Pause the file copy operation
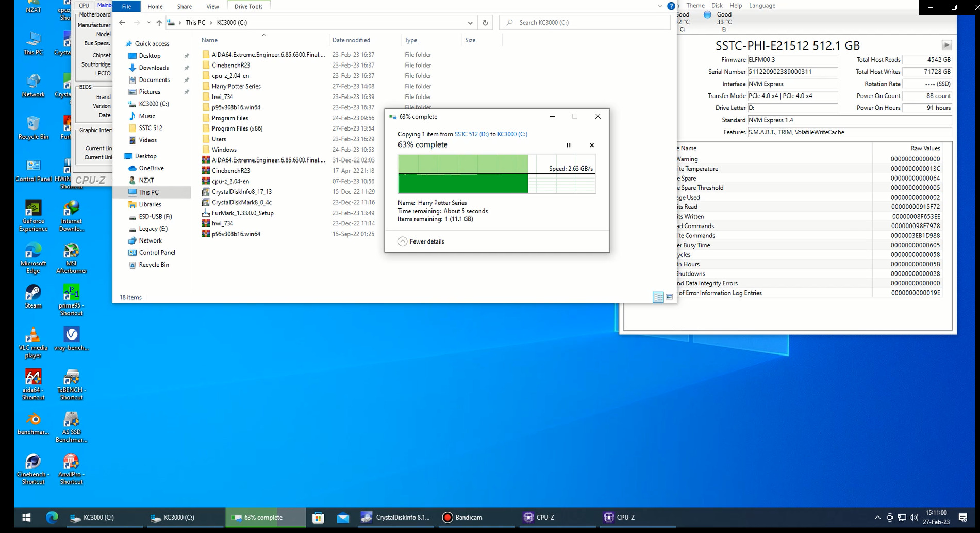The width and height of the screenshot is (980, 533). (568, 146)
